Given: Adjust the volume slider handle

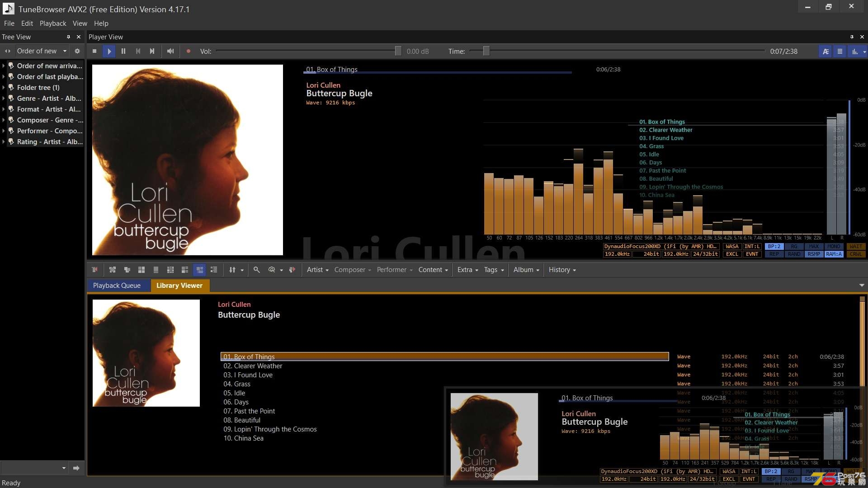Looking at the screenshot, I should [398, 51].
